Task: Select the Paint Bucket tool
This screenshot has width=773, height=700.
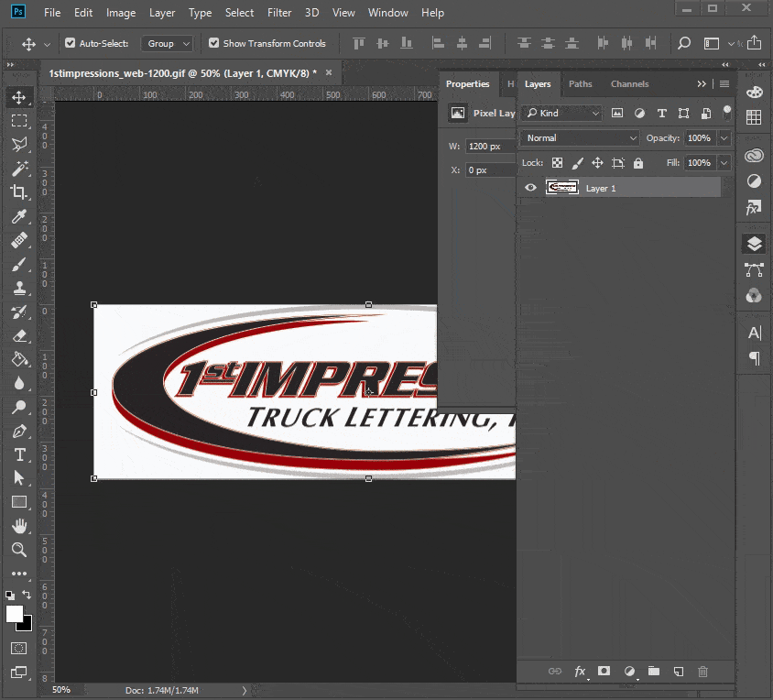Action: pyautogui.click(x=19, y=359)
